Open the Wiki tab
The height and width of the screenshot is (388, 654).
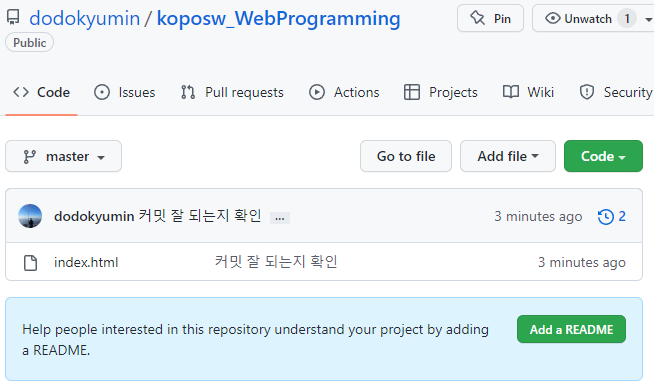[528, 92]
